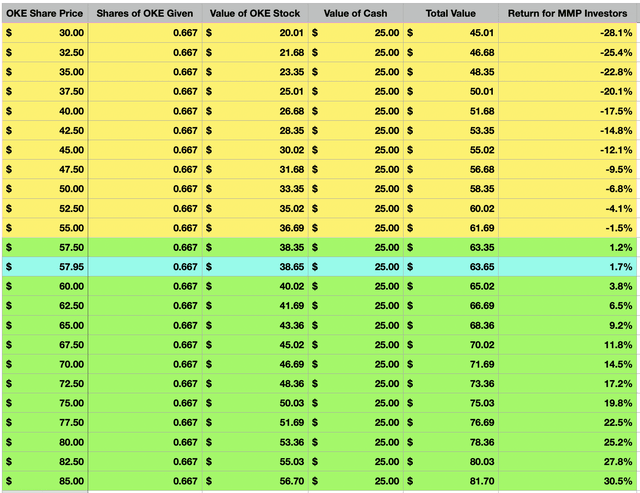The width and height of the screenshot is (640, 493).
Task: Select the total value cell 45.01
Action: (x=451, y=33)
